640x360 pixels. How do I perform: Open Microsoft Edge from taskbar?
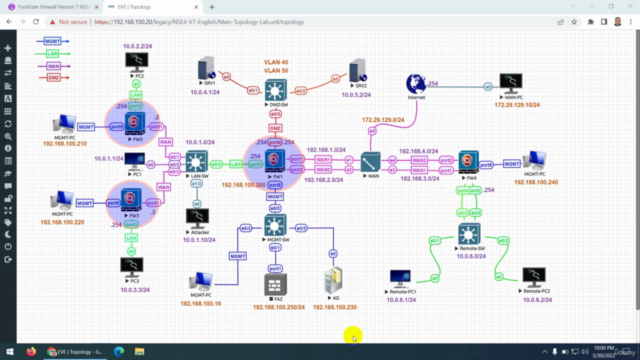pos(119,351)
